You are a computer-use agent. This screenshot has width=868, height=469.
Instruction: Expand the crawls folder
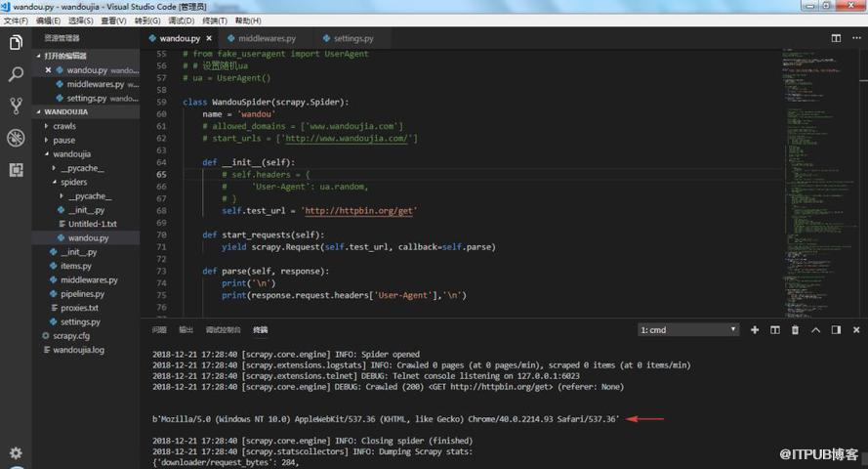pos(64,126)
